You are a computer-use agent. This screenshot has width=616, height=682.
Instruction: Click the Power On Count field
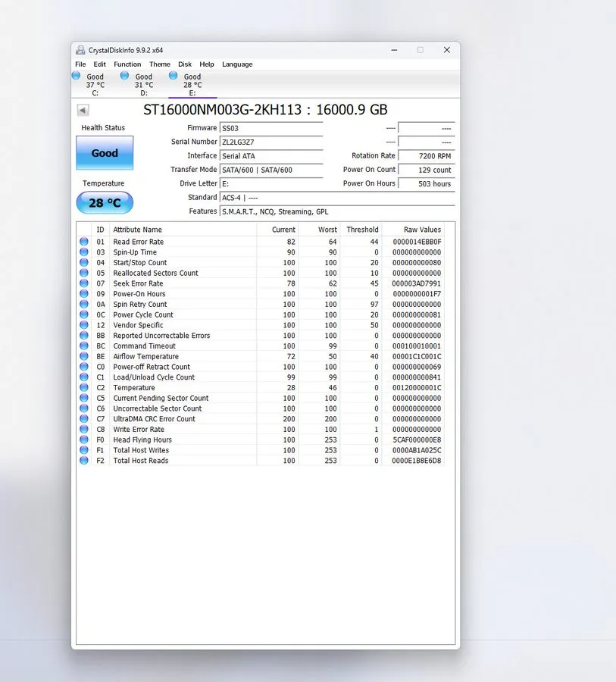(427, 170)
